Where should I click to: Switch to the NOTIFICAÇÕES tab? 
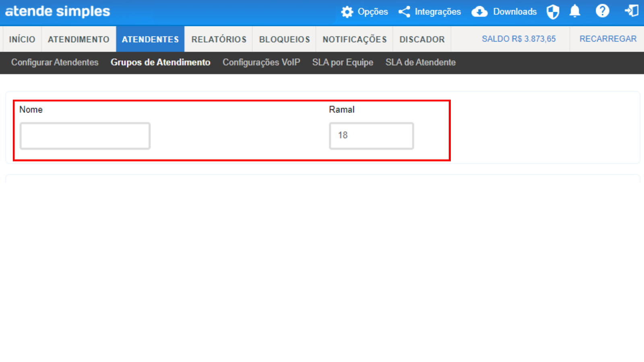pyautogui.click(x=355, y=39)
